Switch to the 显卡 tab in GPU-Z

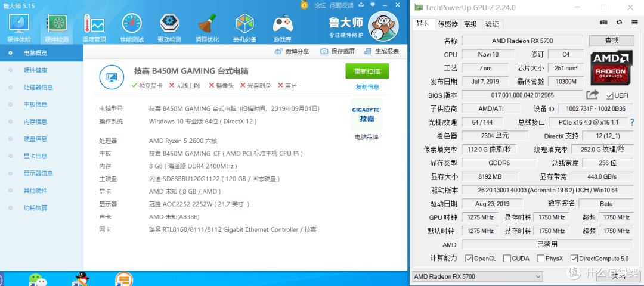(423, 24)
